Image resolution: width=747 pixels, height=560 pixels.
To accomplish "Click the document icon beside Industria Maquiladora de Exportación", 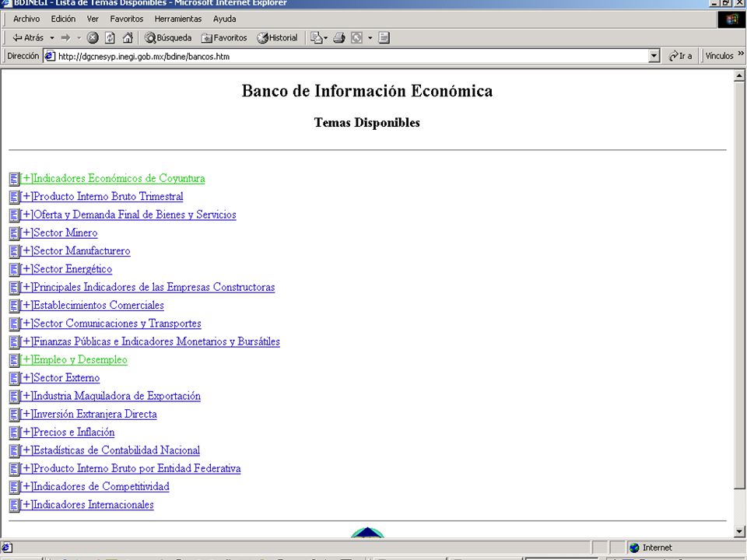I will [x=14, y=396].
